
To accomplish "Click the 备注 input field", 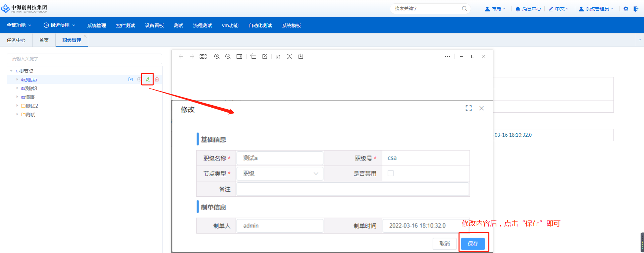I will pos(353,189).
